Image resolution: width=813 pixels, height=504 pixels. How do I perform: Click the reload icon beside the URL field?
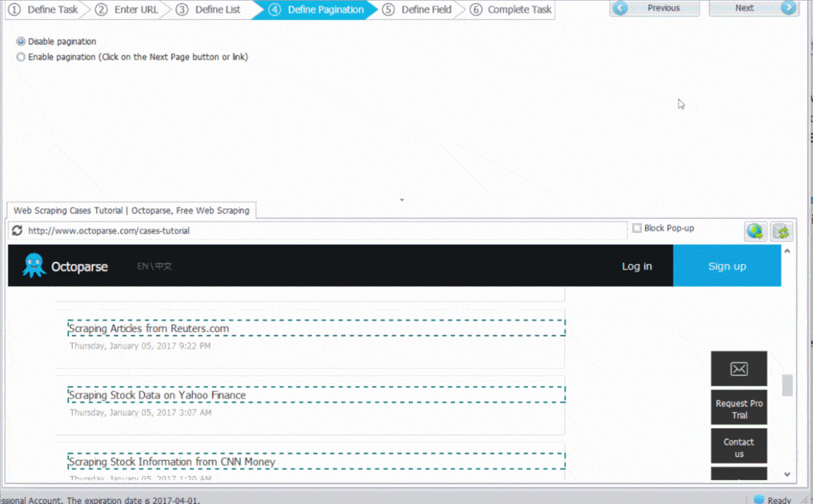pyautogui.click(x=17, y=230)
